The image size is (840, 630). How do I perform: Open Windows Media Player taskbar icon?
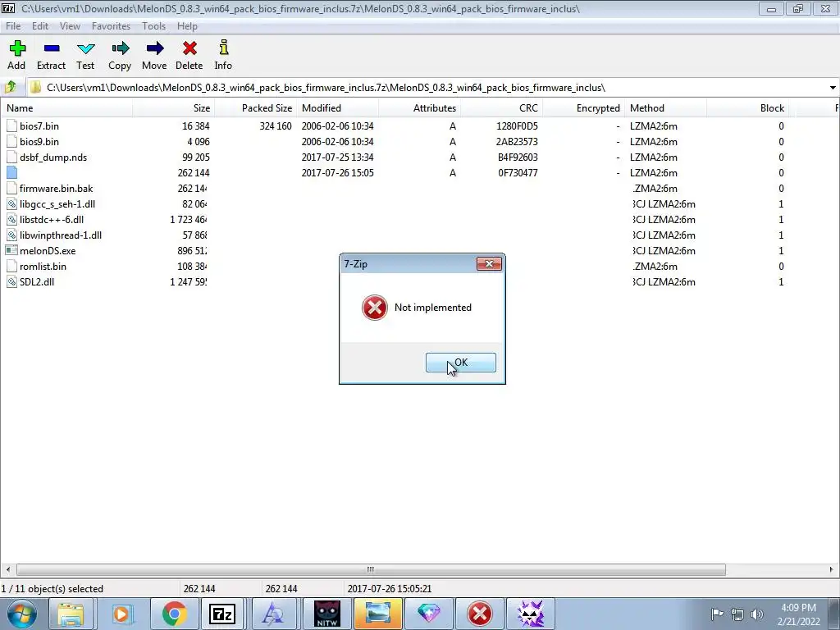[121, 614]
